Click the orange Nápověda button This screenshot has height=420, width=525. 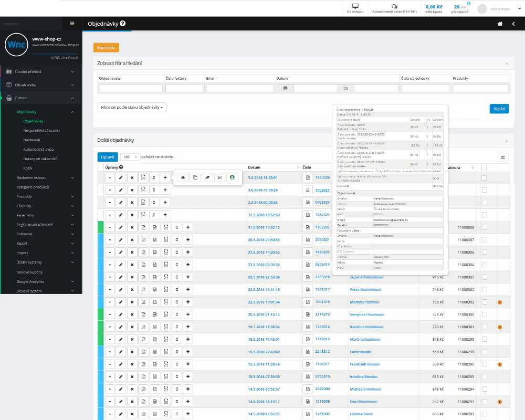106,48
